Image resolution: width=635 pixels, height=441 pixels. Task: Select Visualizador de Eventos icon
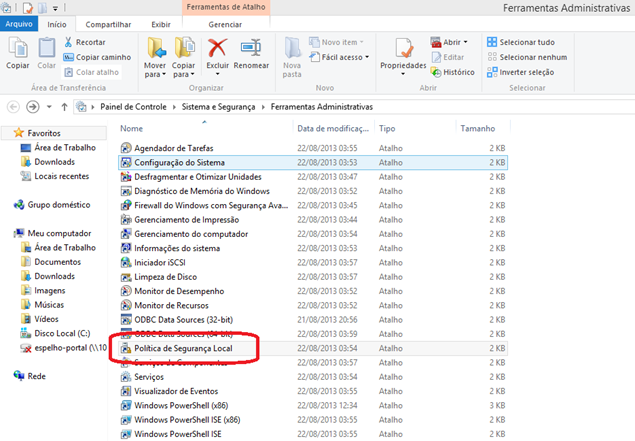(x=126, y=391)
